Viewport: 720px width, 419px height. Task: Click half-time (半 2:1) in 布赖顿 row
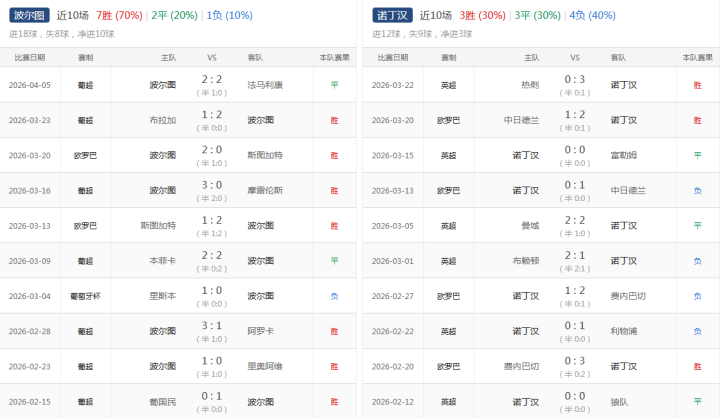575,269
